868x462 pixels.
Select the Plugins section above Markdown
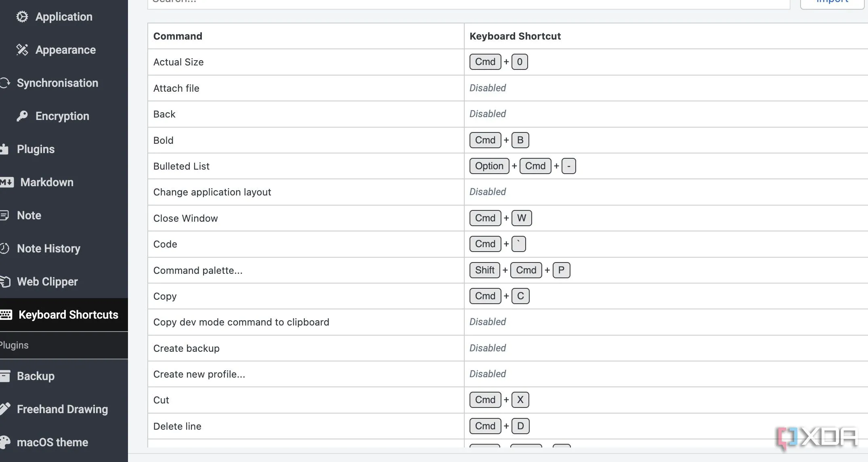point(64,149)
